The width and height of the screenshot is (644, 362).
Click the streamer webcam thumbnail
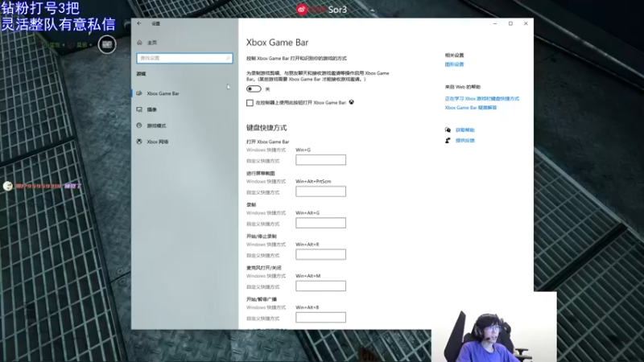click(494, 327)
